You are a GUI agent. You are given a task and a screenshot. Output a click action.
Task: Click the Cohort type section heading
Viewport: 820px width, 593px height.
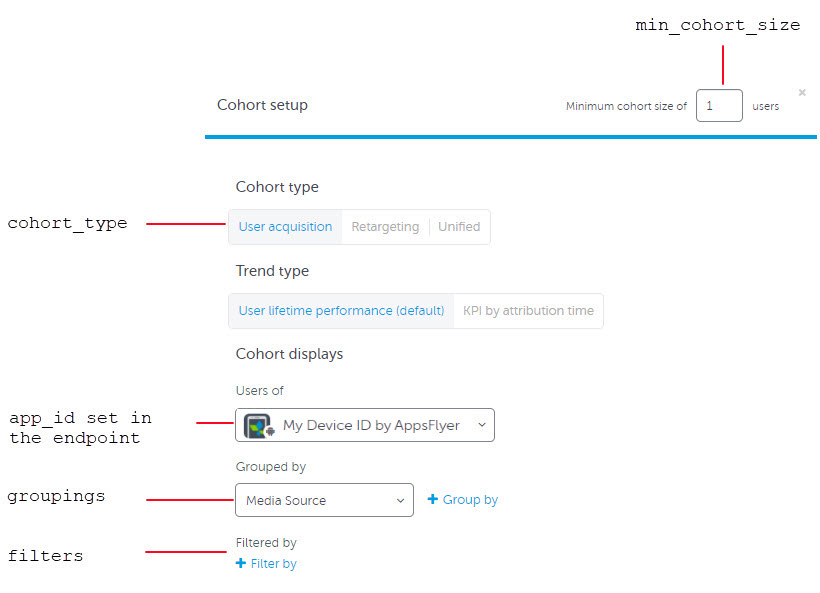(x=277, y=187)
